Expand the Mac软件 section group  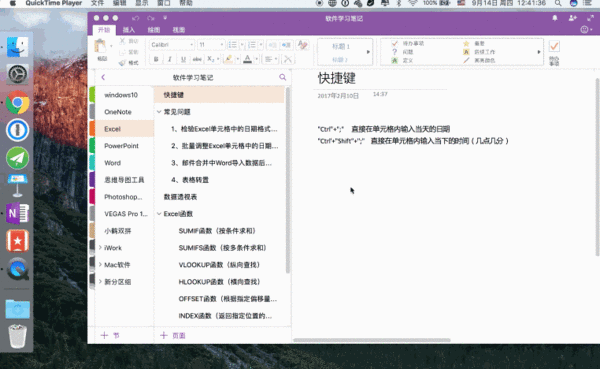tap(100, 265)
